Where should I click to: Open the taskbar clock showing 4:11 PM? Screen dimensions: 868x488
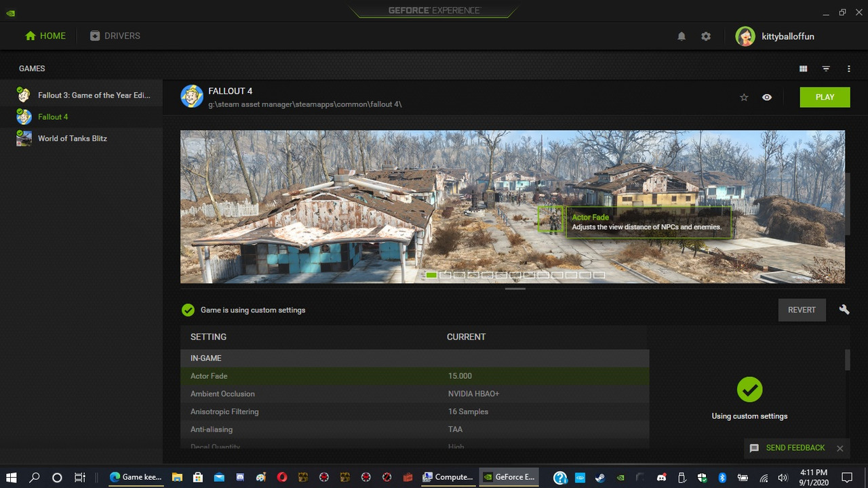pyautogui.click(x=813, y=477)
